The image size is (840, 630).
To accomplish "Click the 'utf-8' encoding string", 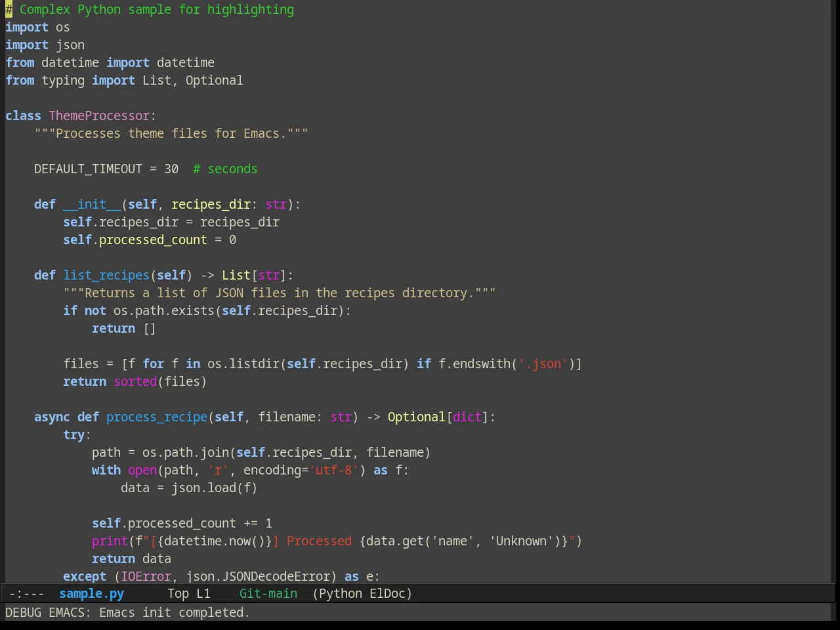I will click(x=333, y=471).
